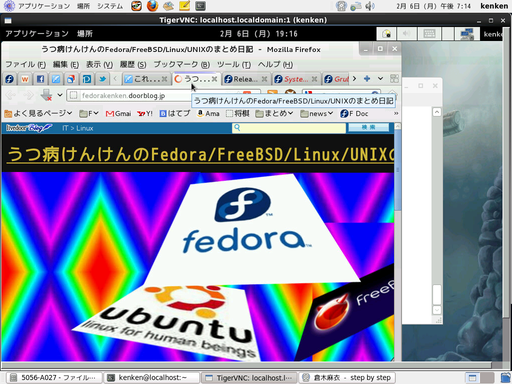Open the ファイル menu in Firefox

click(25, 64)
